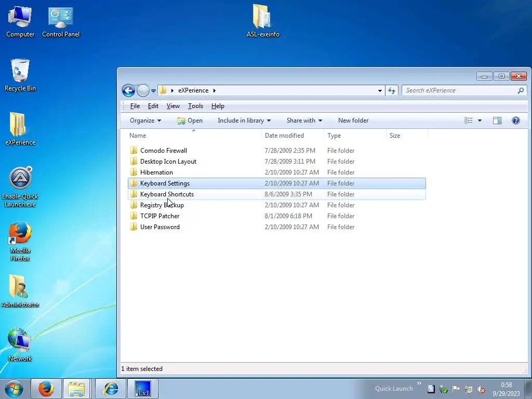
Task: Select the TCPIP Patcher folder
Action: (x=277, y=216)
